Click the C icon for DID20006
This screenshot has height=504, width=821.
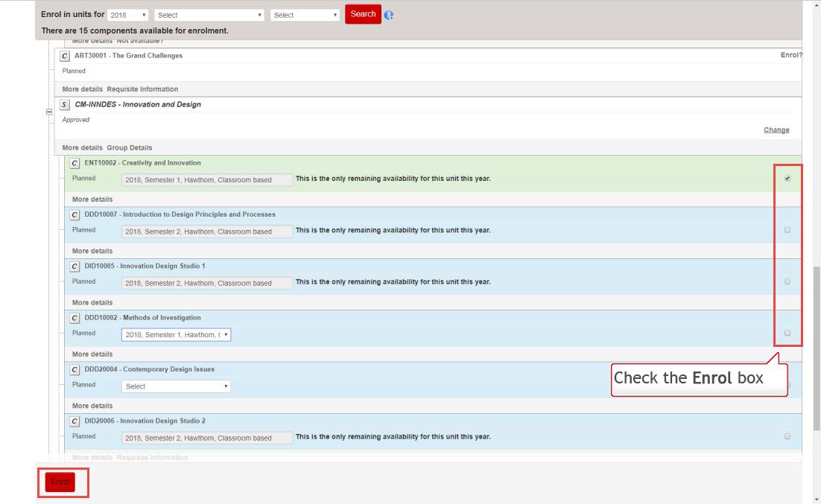(x=75, y=421)
